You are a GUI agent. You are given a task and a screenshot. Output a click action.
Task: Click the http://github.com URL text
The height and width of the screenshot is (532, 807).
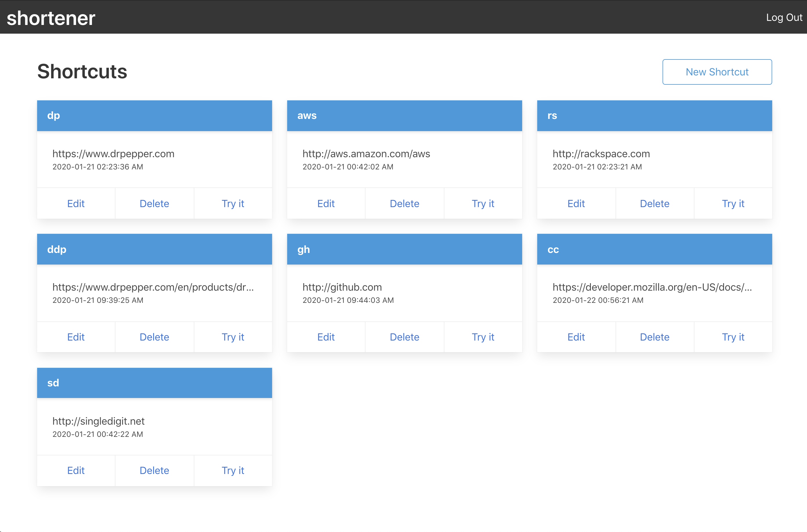[x=342, y=287]
